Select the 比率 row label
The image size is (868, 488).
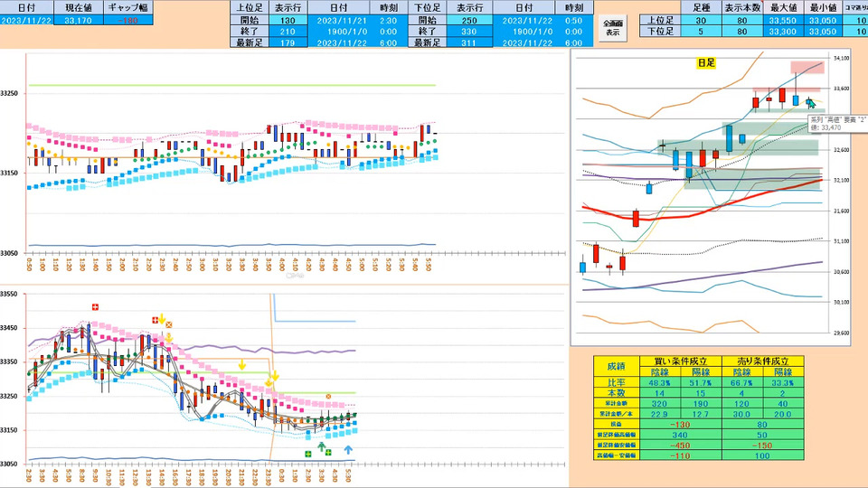coord(616,382)
